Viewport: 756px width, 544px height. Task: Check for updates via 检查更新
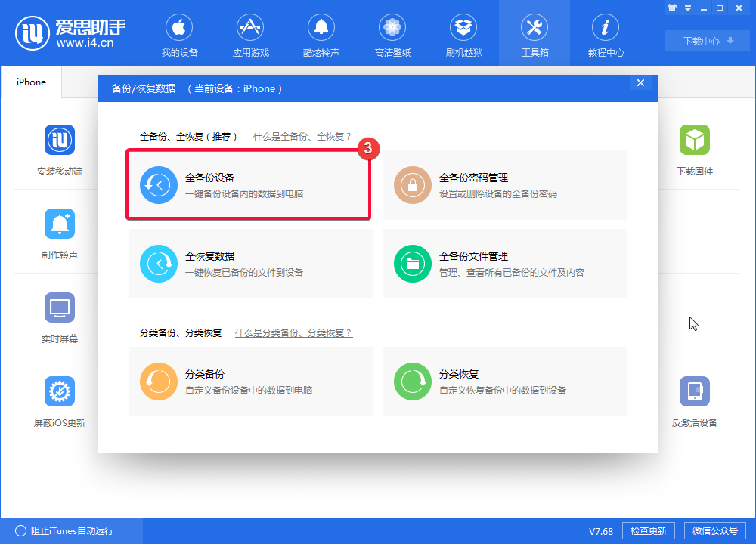(x=648, y=530)
